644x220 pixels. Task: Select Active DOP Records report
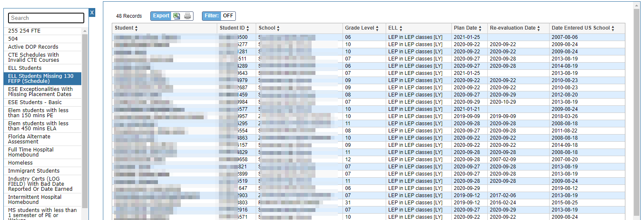click(42, 47)
